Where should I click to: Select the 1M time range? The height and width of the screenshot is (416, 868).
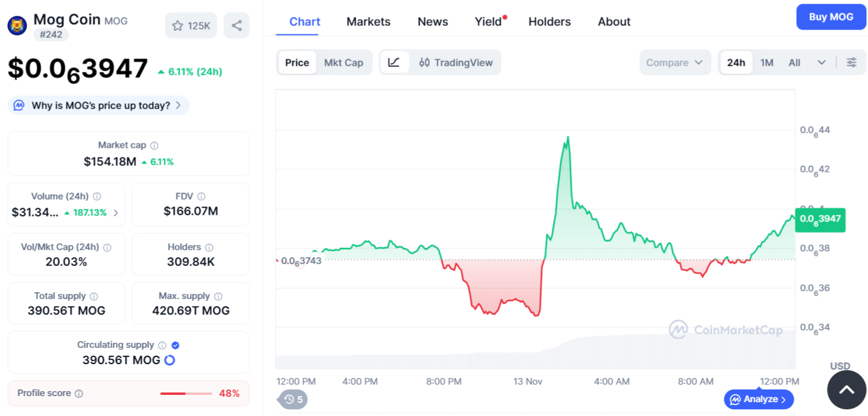pos(767,63)
